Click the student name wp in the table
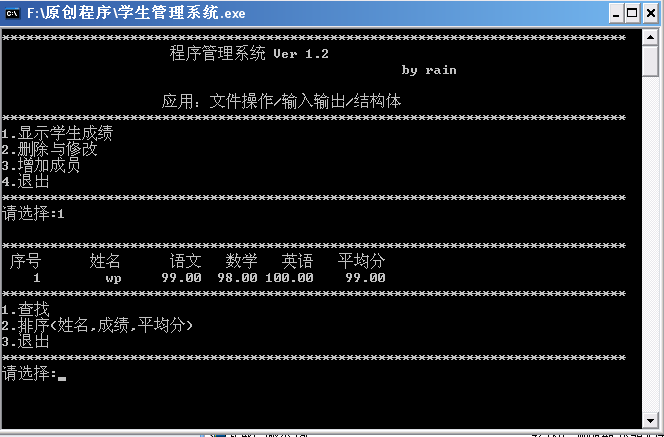 tap(113, 278)
